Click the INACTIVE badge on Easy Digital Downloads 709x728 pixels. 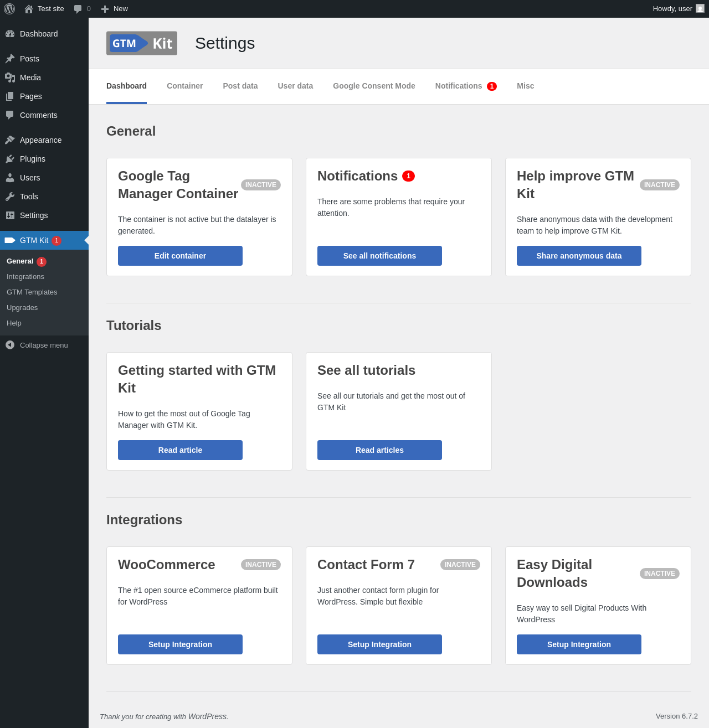660,574
